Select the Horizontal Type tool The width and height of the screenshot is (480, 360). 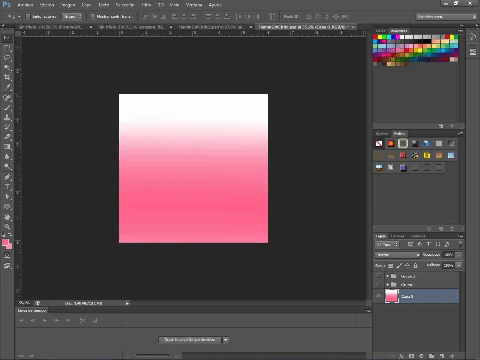[7, 187]
